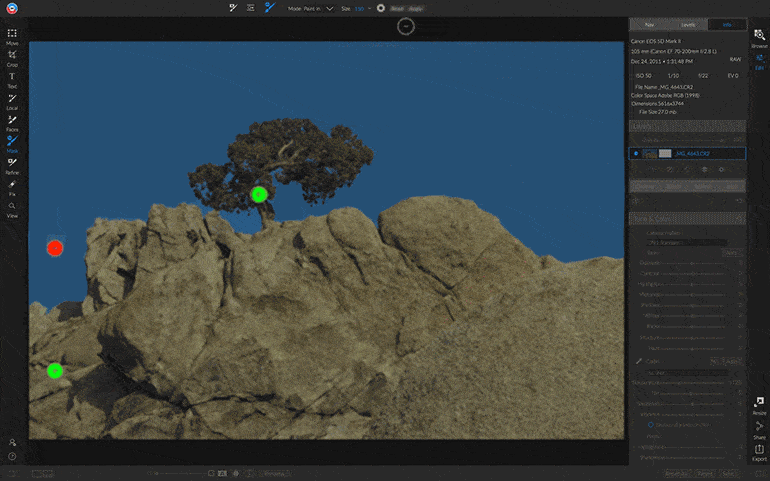Click the Export icon
The height and width of the screenshot is (481, 770).
pos(759,453)
